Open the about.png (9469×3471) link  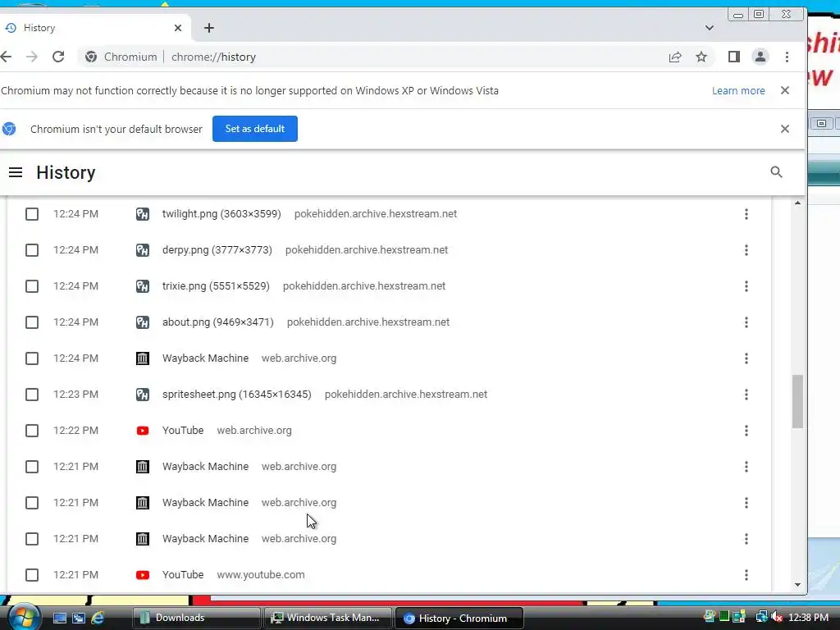pos(217,322)
